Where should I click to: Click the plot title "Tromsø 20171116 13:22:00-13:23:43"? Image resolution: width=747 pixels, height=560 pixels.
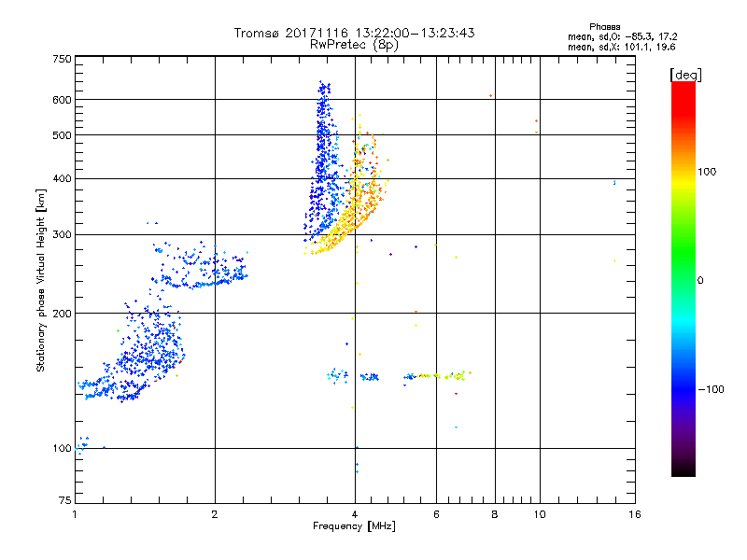coord(354,33)
